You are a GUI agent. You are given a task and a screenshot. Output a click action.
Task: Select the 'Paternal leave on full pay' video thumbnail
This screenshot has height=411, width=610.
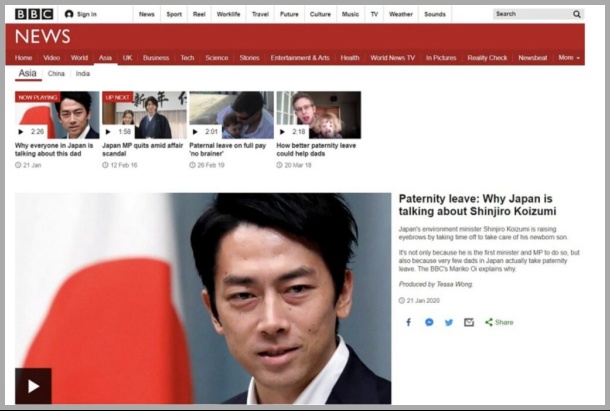(231, 115)
